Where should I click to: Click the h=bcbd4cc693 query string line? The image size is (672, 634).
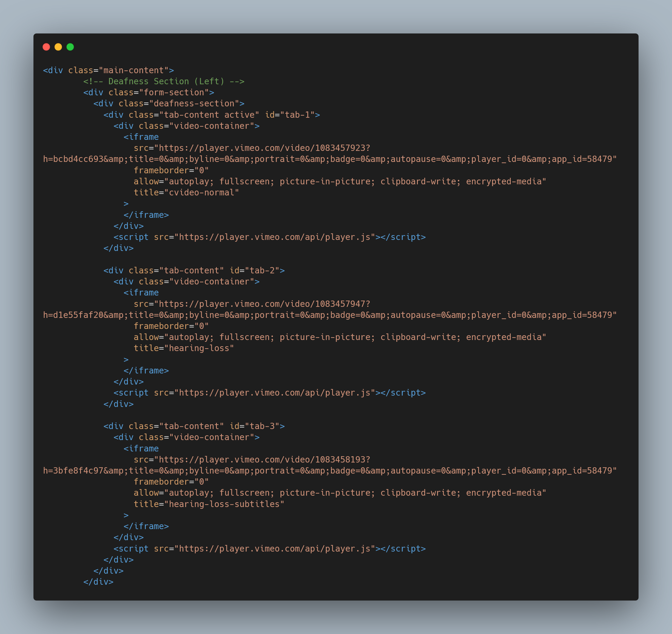tap(329, 159)
